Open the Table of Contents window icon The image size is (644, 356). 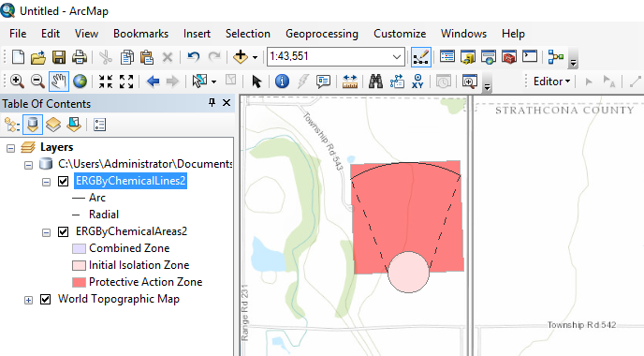[x=446, y=57]
